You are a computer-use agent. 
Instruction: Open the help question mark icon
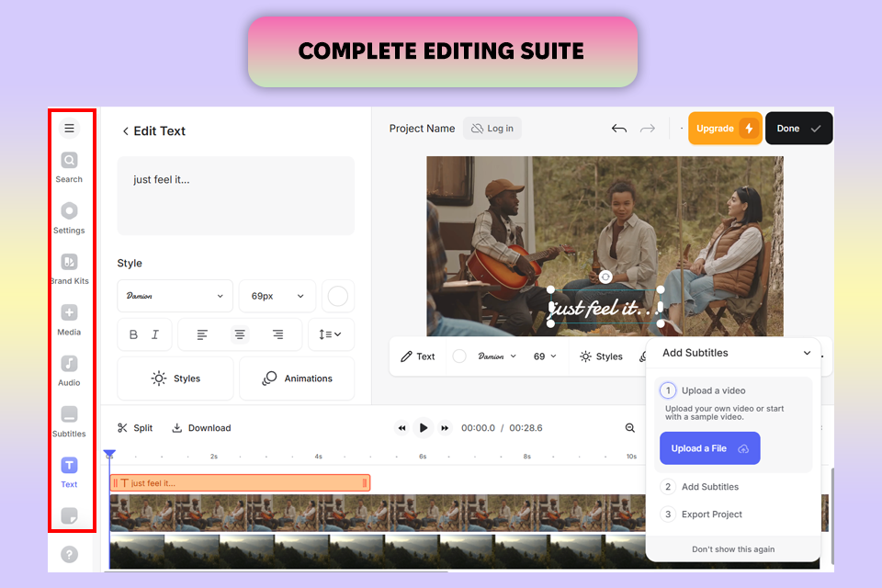point(69,554)
